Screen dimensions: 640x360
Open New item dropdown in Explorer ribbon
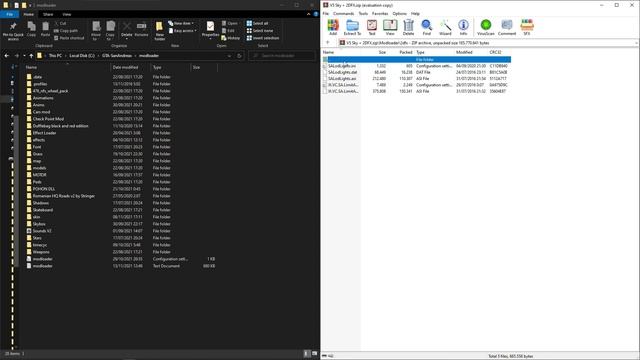181,23
